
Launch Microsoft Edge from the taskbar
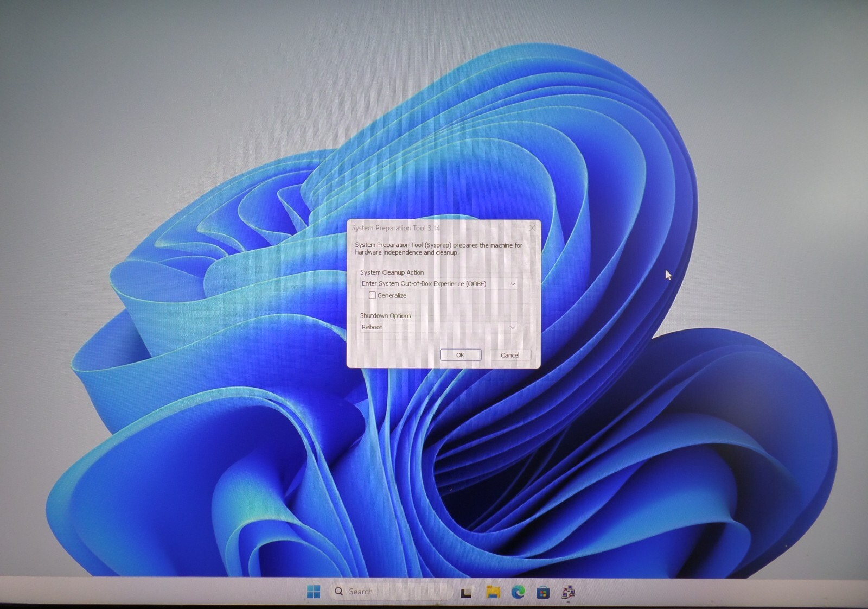coord(518,592)
